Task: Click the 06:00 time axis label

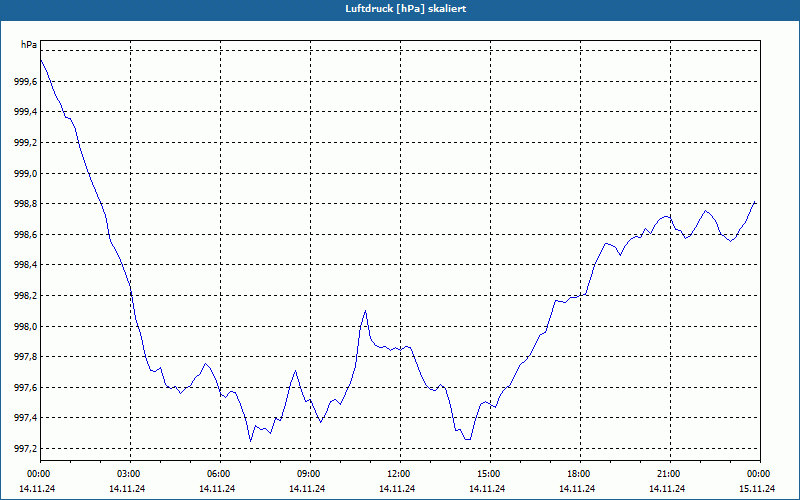Action: (x=220, y=474)
